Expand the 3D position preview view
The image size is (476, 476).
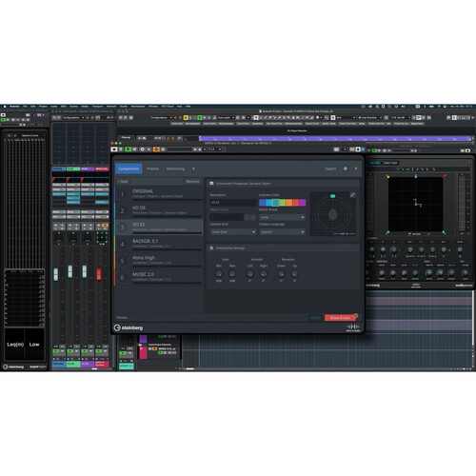click(352, 195)
